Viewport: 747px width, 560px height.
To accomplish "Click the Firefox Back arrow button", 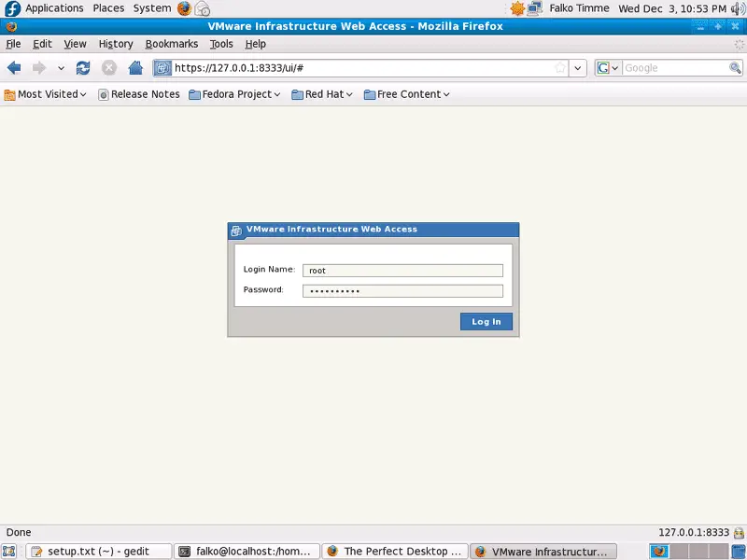I will tap(14, 68).
